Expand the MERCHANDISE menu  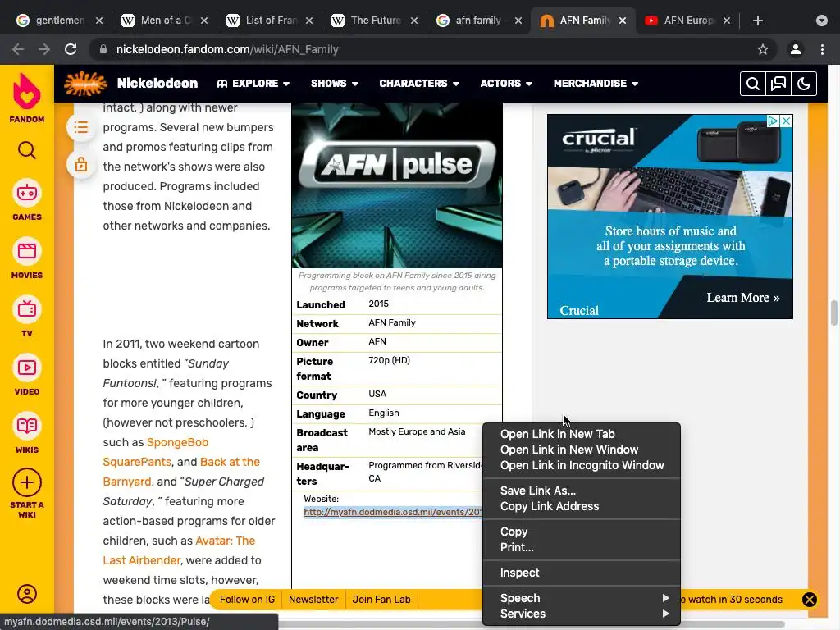tap(596, 84)
